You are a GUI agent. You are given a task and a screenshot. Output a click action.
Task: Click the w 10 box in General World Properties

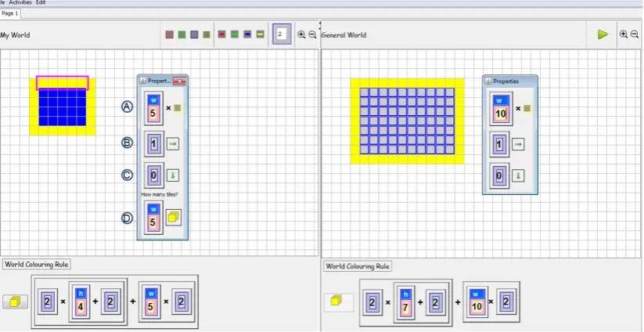coord(501,109)
